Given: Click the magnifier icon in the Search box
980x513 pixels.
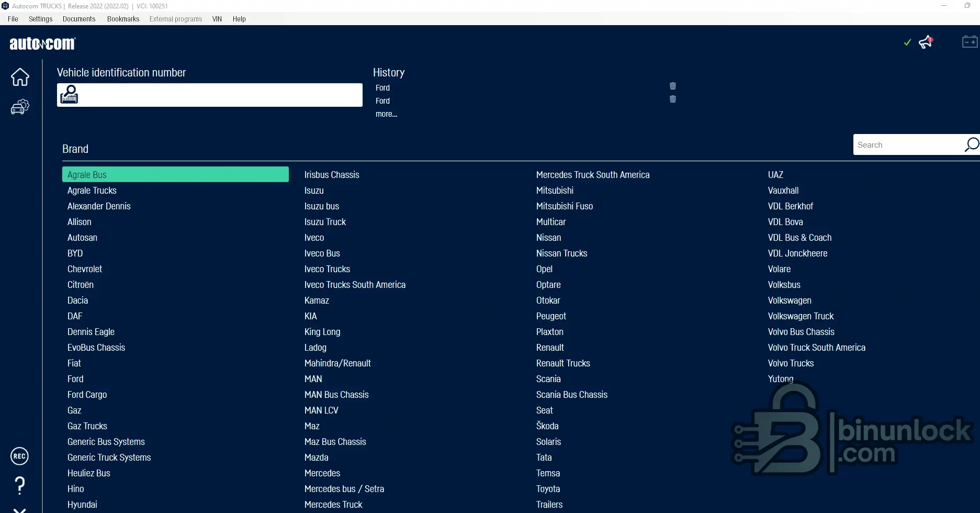Looking at the screenshot, I should (x=971, y=145).
